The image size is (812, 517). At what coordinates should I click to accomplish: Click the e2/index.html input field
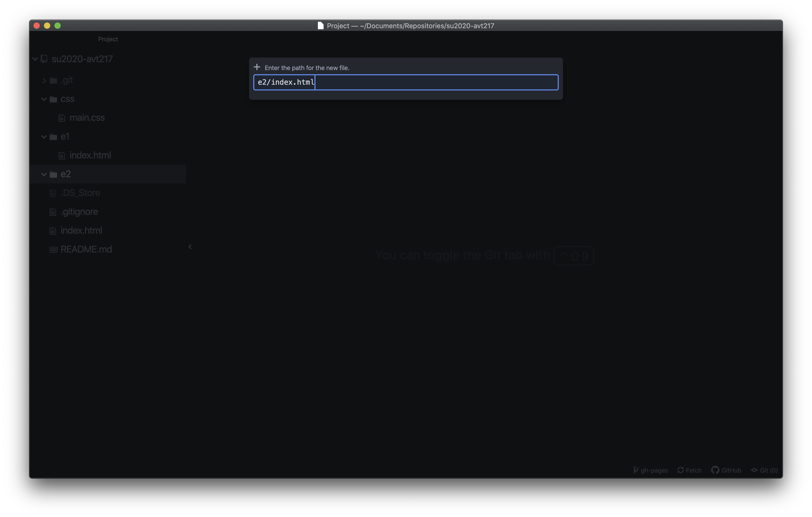(x=405, y=82)
